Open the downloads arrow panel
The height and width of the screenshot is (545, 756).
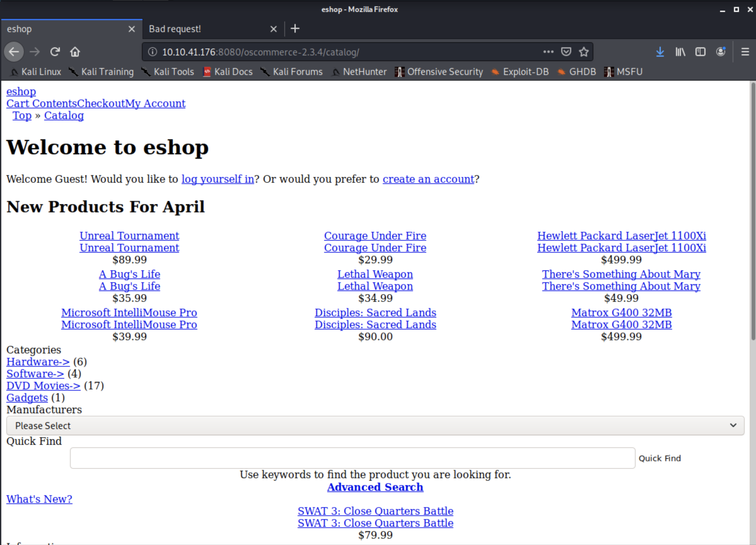click(660, 52)
